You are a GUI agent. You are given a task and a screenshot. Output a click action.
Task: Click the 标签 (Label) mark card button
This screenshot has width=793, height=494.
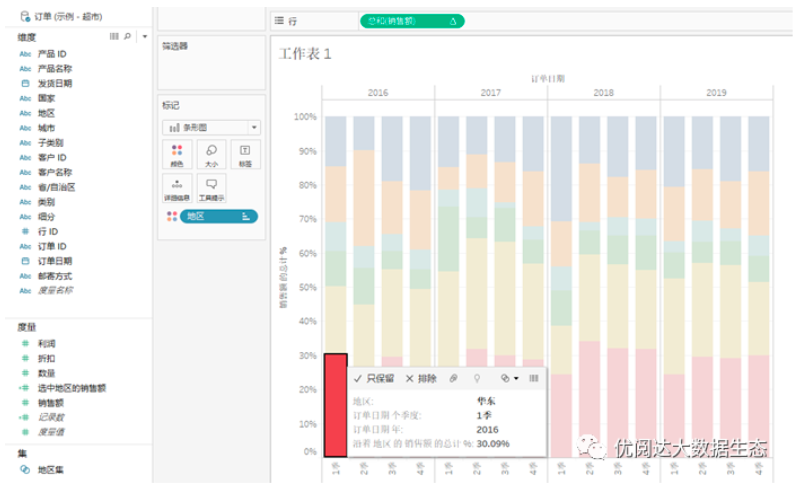click(245, 155)
